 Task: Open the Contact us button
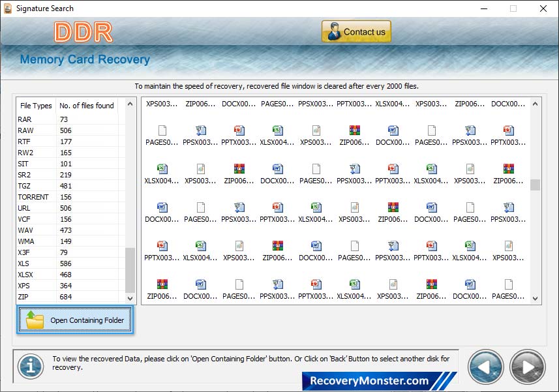point(356,31)
